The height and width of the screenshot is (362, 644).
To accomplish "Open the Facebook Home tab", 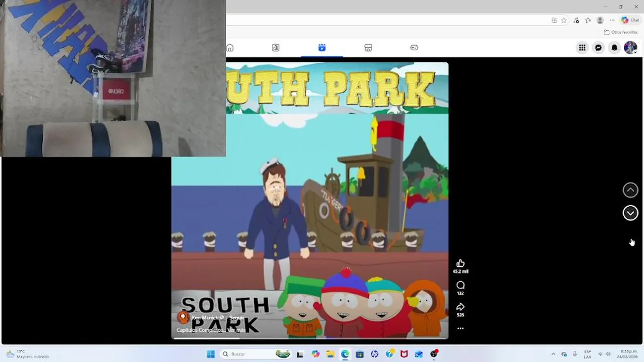I will pos(230,48).
